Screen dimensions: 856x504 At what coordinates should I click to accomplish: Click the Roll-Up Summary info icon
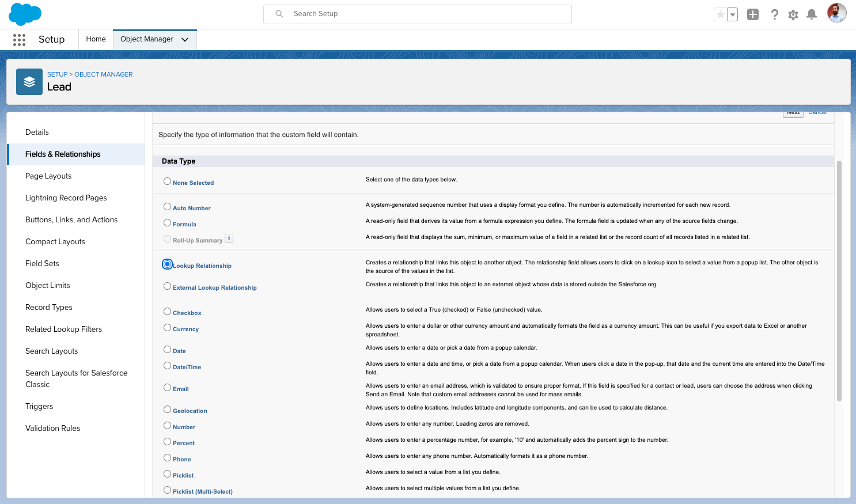click(229, 238)
